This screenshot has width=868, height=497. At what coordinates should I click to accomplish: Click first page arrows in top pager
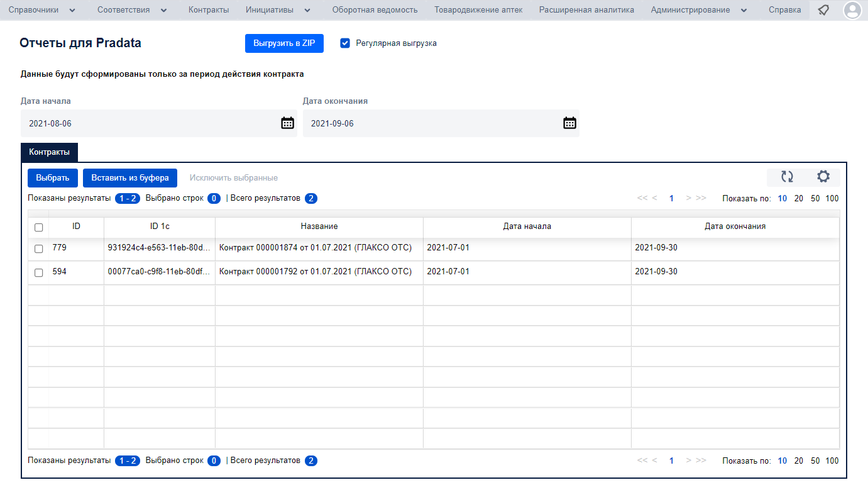coord(642,198)
